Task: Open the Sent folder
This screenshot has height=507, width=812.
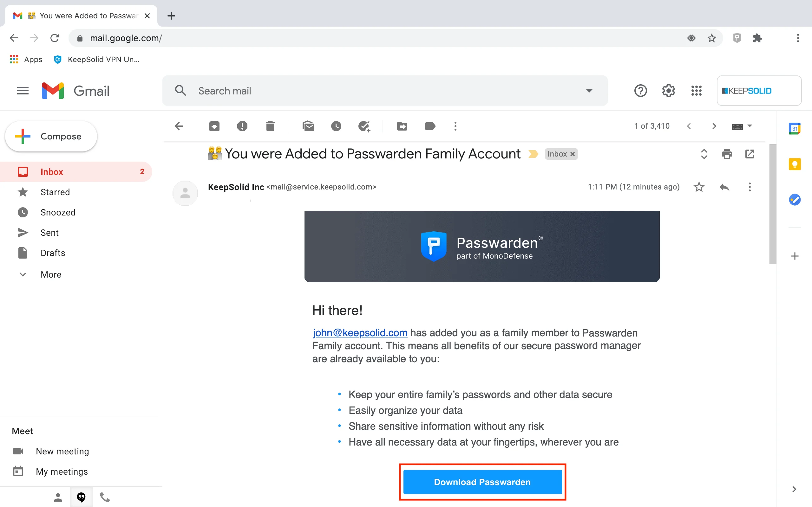Action: tap(50, 233)
